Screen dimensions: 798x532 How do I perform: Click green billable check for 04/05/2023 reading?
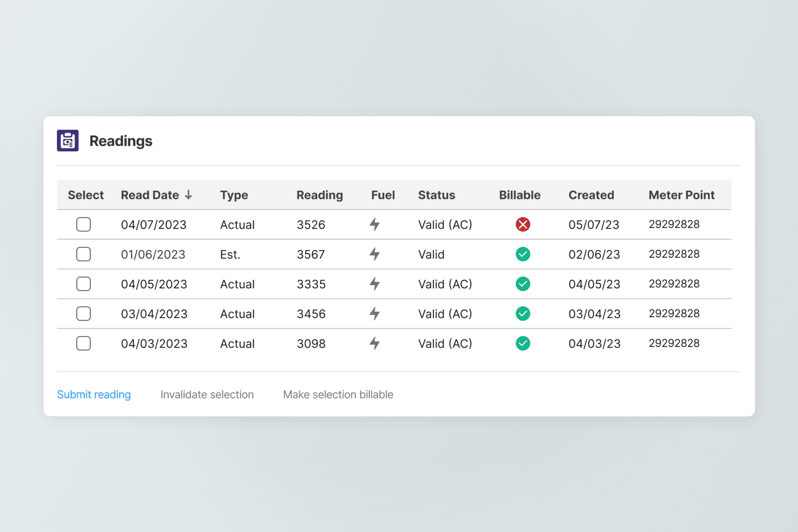click(x=522, y=284)
